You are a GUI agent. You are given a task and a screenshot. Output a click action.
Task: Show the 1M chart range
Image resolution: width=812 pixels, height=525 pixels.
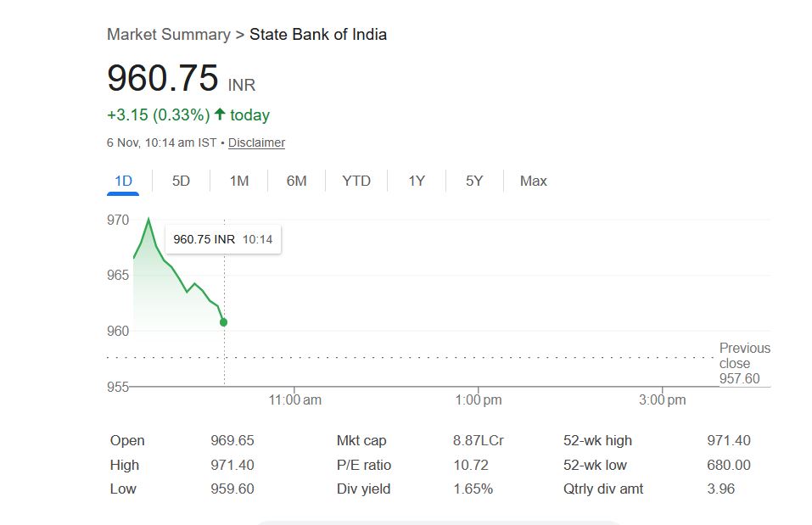[x=239, y=181]
